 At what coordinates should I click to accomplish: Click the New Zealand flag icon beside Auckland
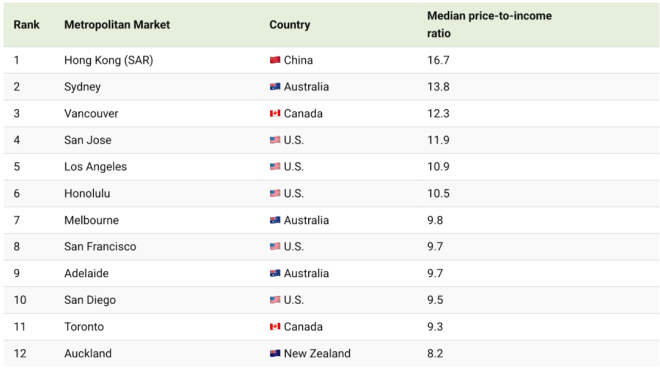[x=275, y=353]
